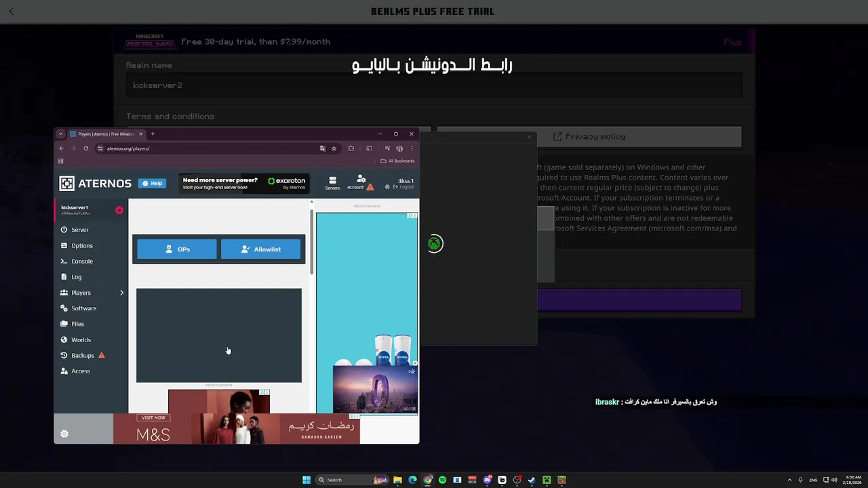Open Chrome tab search dropdown
Image resolution: width=868 pixels, height=488 pixels.
point(60,134)
